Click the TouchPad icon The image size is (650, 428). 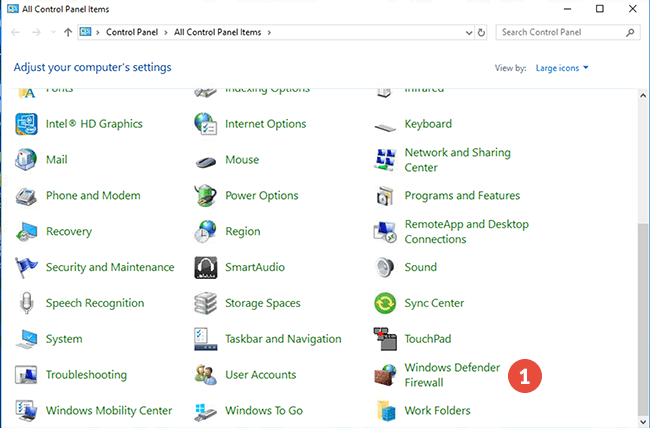point(385,339)
